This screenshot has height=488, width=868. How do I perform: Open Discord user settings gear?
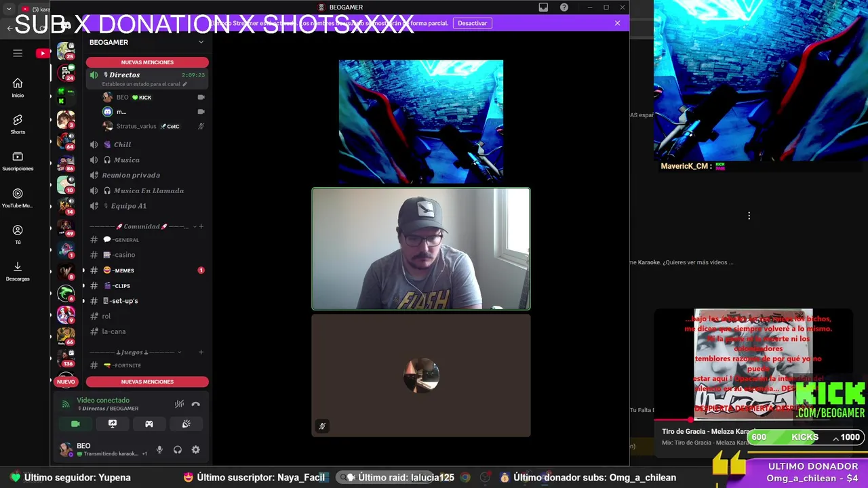pyautogui.click(x=196, y=449)
